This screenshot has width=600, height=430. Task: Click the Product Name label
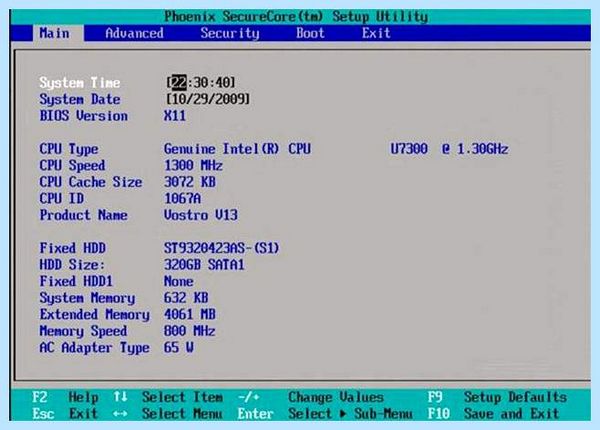click(x=83, y=215)
